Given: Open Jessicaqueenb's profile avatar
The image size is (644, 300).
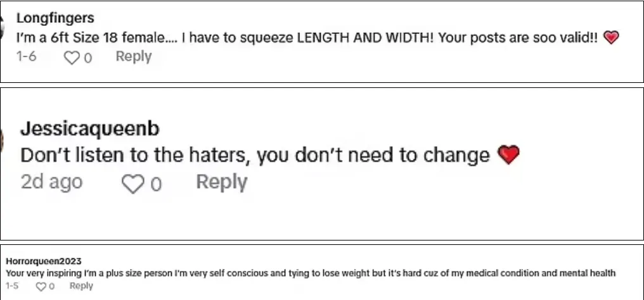Looking at the screenshot, I should [x=2, y=141].
